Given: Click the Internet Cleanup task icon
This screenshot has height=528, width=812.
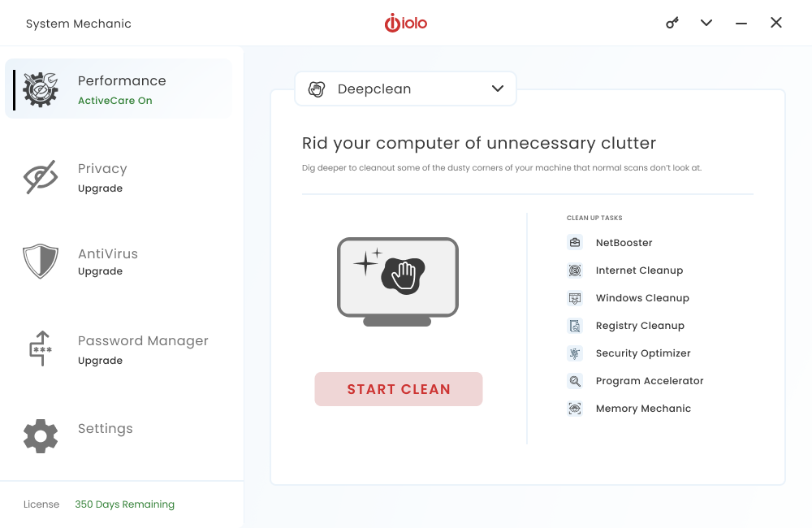Looking at the screenshot, I should 575,270.
